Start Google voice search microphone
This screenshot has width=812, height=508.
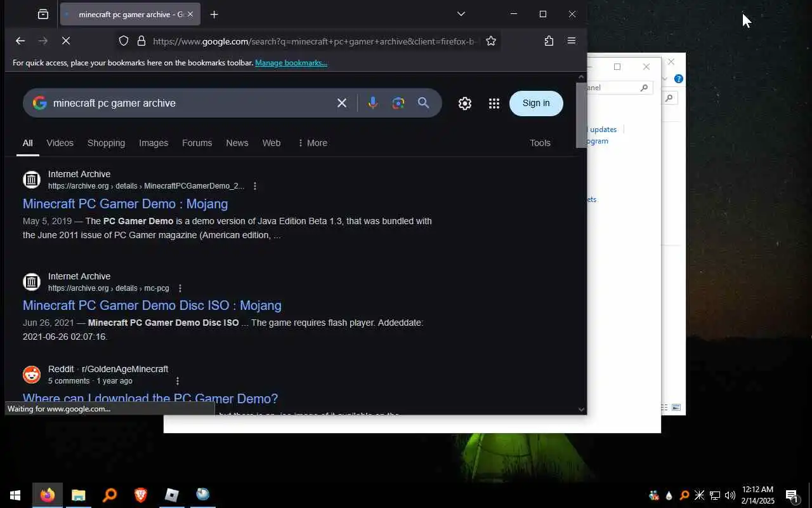pos(373,103)
